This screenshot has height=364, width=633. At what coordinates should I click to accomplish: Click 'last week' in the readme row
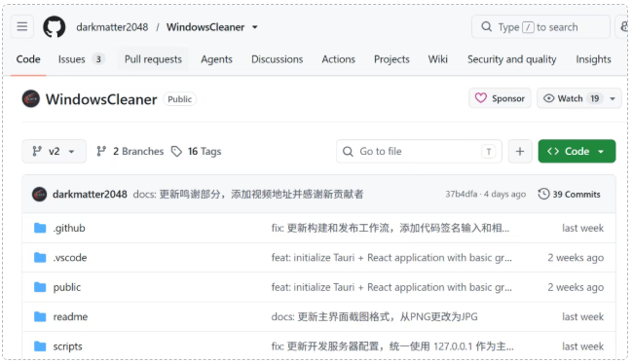click(x=582, y=316)
